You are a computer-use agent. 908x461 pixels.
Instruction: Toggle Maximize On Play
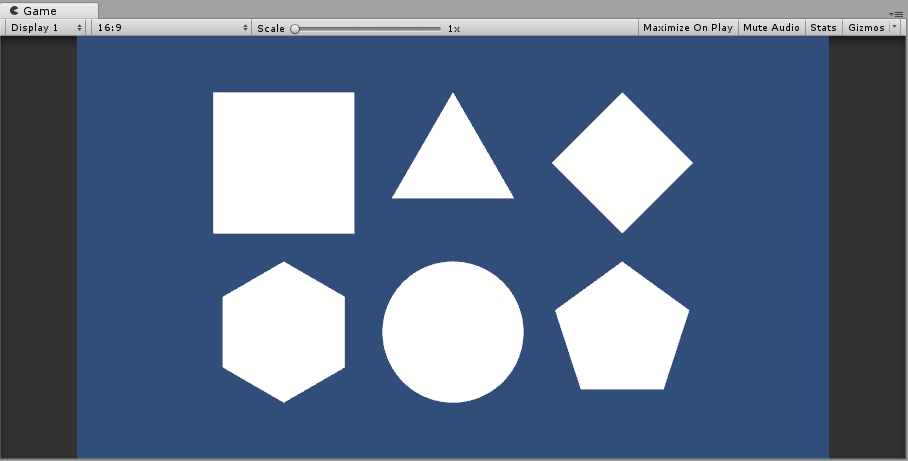(x=688, y=27)
